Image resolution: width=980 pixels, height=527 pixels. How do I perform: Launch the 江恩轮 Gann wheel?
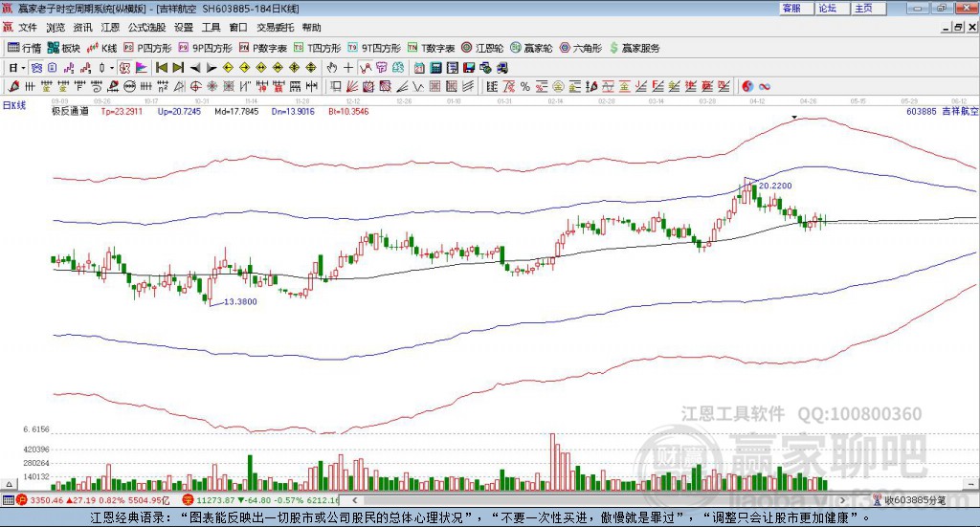[x=482, y=48]
